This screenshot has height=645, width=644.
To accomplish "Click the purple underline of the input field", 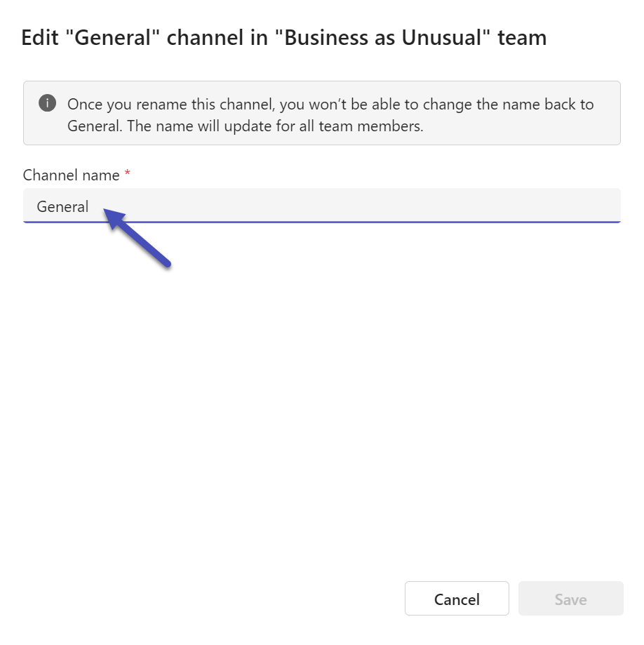I will click(323, 221).
